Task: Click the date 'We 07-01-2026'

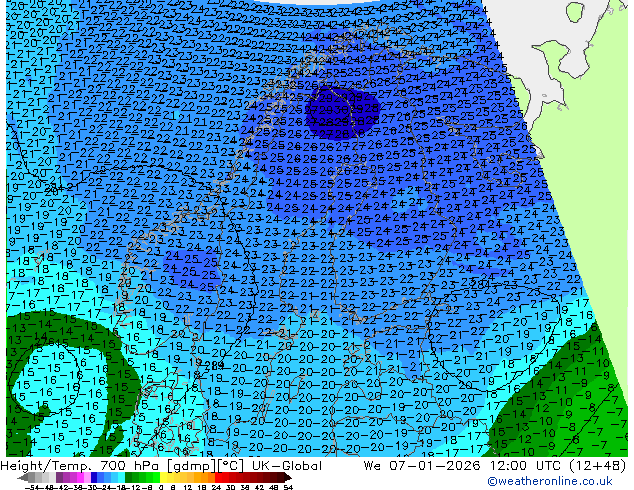Action: pyautogui.click(x=422, y=466)
